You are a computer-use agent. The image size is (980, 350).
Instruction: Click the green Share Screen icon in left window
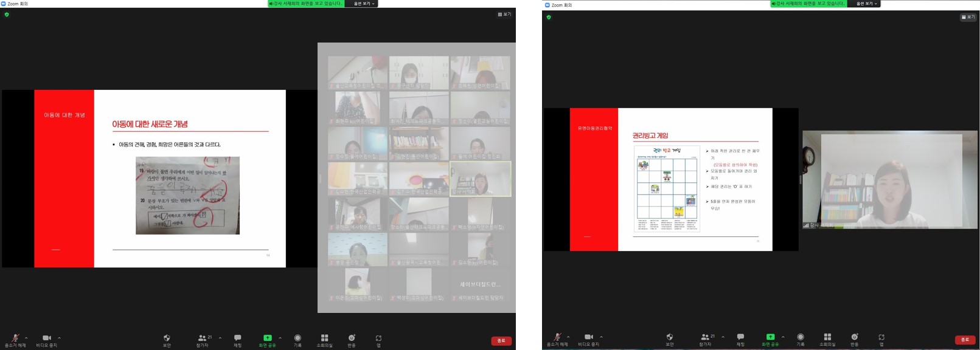tap(267, 338)
